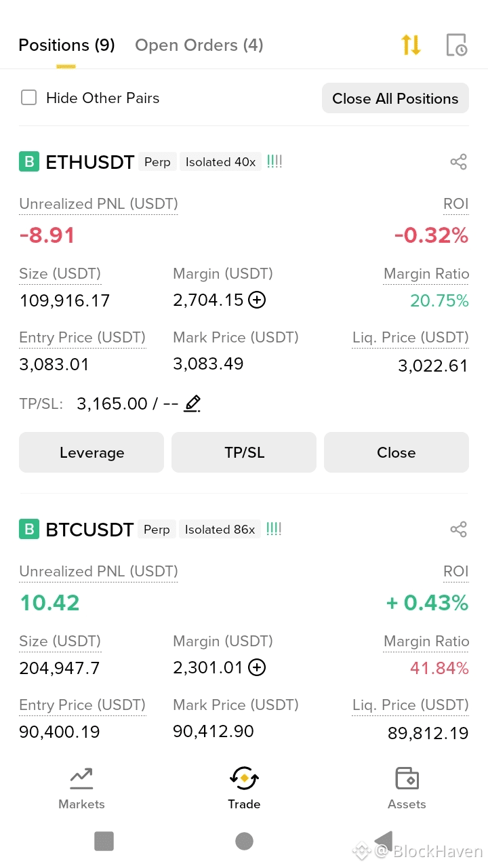Tap the Android home circle button
488x868 pixels.
[x=244, y=842]
